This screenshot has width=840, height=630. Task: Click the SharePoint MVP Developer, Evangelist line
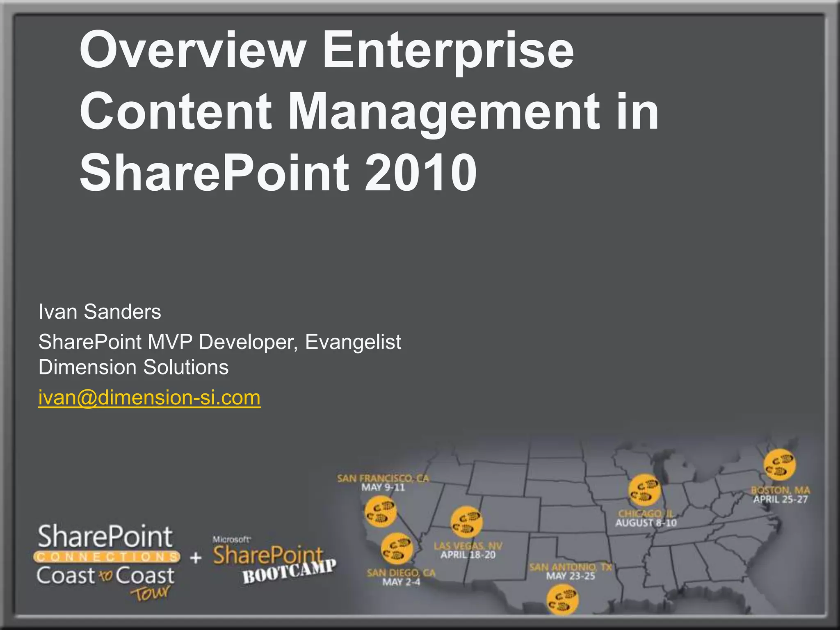pyautogui.click(x=219, y=342)
